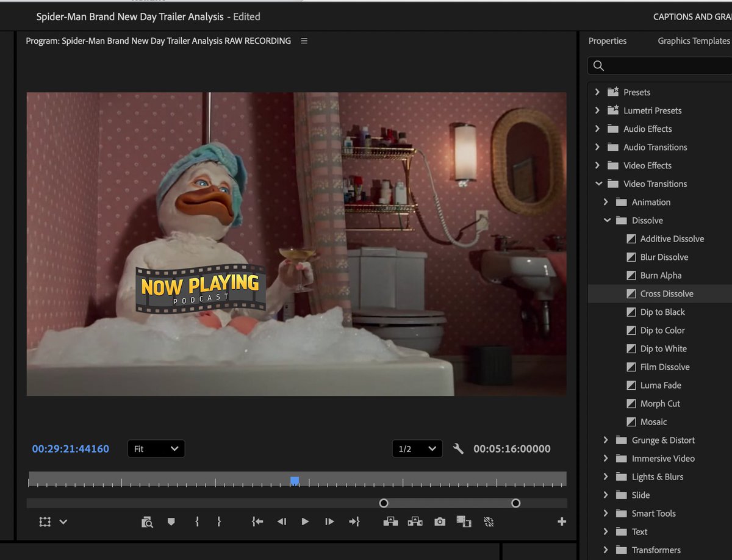The width and height of the screenshot is (732, 560).
Task: Go to In point
Action: [x=257, y=522]
